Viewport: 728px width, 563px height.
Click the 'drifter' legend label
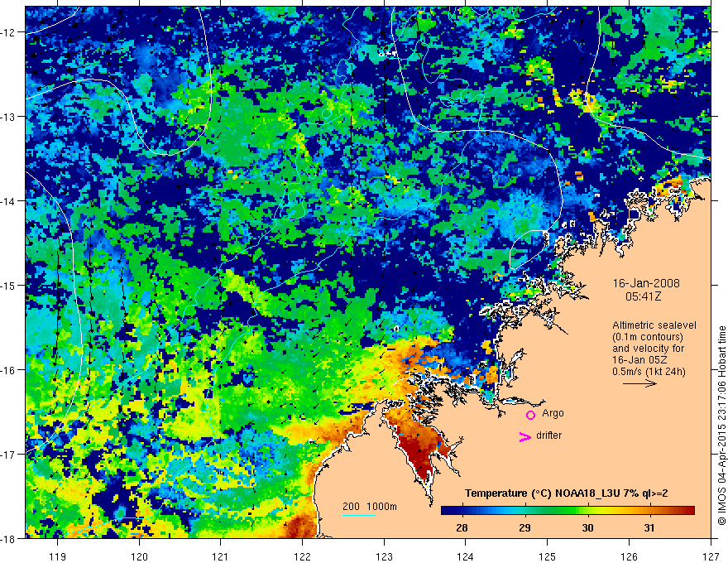click(548, 435)
